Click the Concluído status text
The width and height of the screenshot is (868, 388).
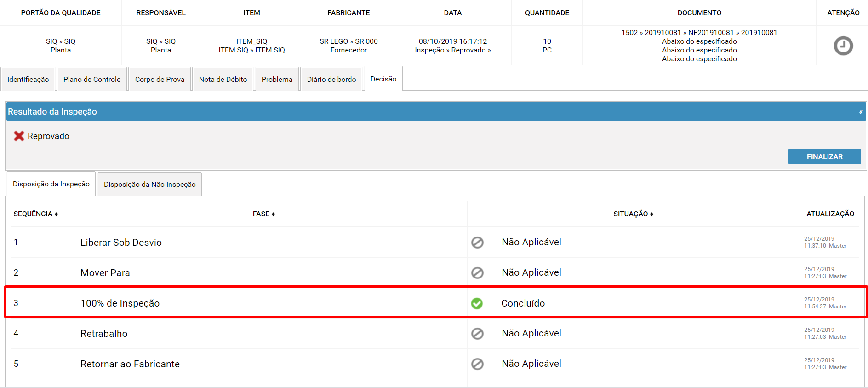(x=523, y=303)
